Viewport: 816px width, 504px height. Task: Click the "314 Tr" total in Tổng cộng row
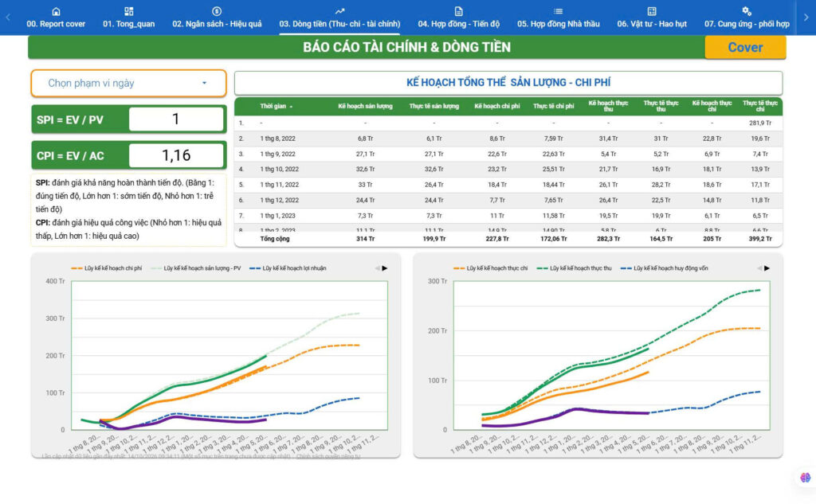tap(365, 239)
